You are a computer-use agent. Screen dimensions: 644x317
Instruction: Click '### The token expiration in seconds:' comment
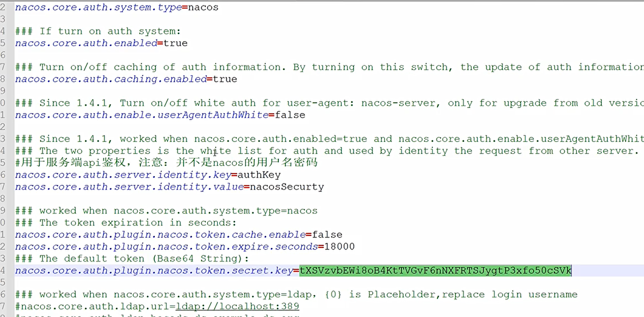click(x=126, y=223)
